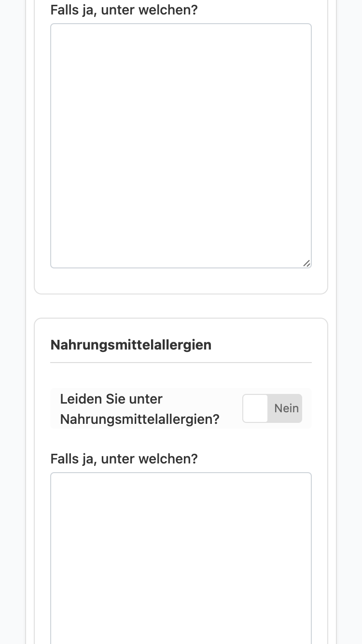Click the bottom border area of the upper card
Image resolution: width=362 pixels, height=644 pixels.
[x=181, y=294]
